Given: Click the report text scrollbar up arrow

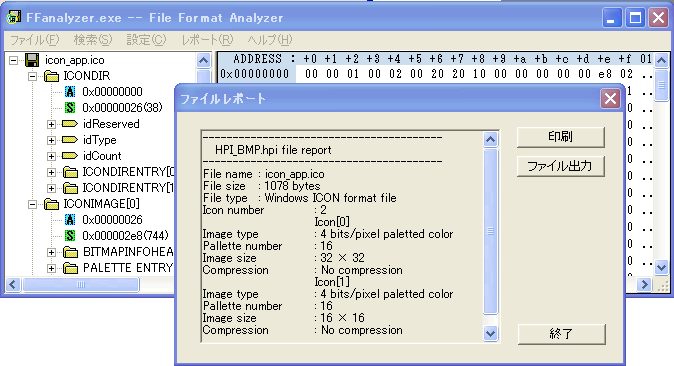Looking at the screenshot, I should 490,139.
